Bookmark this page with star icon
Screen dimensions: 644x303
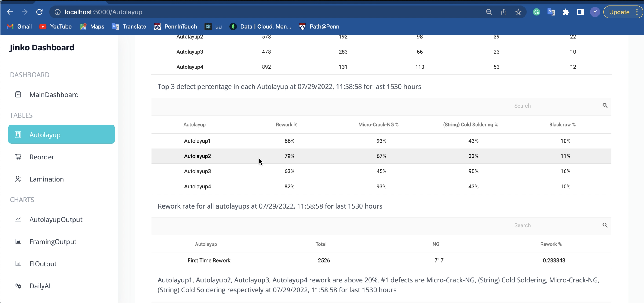coord(518,12)
